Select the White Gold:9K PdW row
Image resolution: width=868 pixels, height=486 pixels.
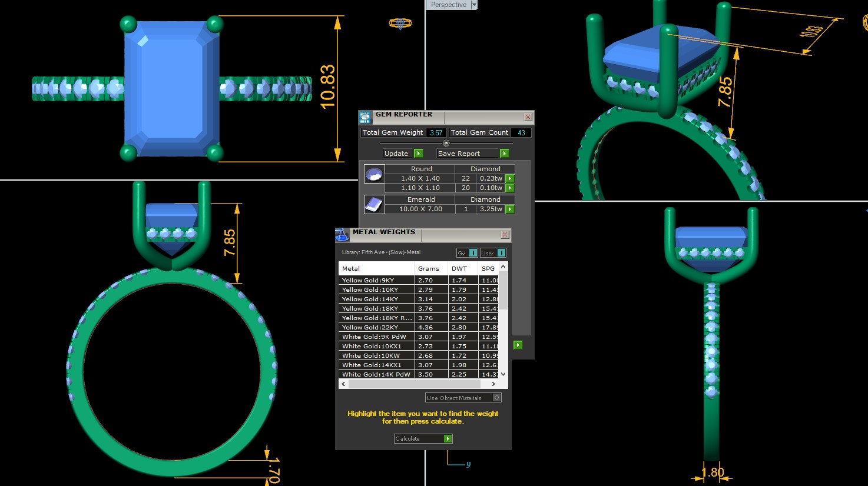click(419, 337)
